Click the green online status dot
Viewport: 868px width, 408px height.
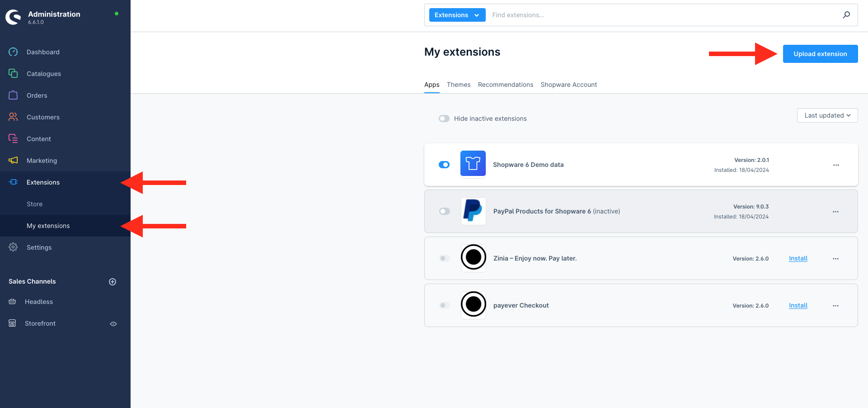pyautogui.click(x=117, y=14)
